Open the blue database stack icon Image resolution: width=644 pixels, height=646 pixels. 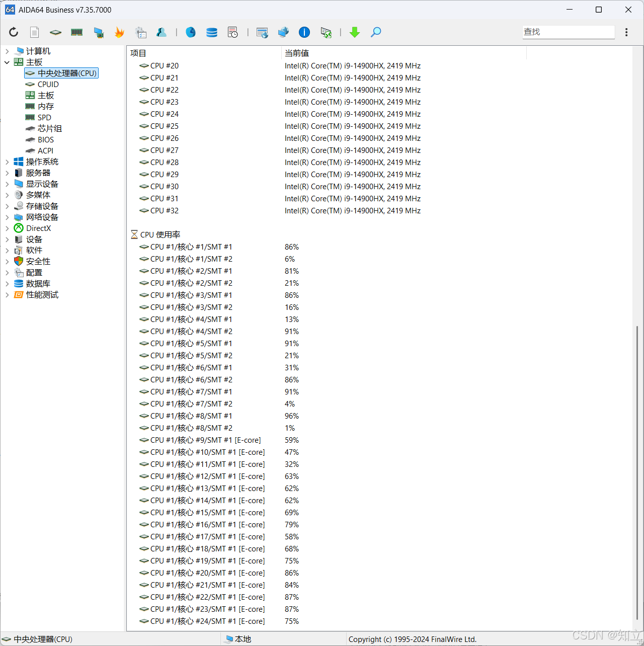212,32
